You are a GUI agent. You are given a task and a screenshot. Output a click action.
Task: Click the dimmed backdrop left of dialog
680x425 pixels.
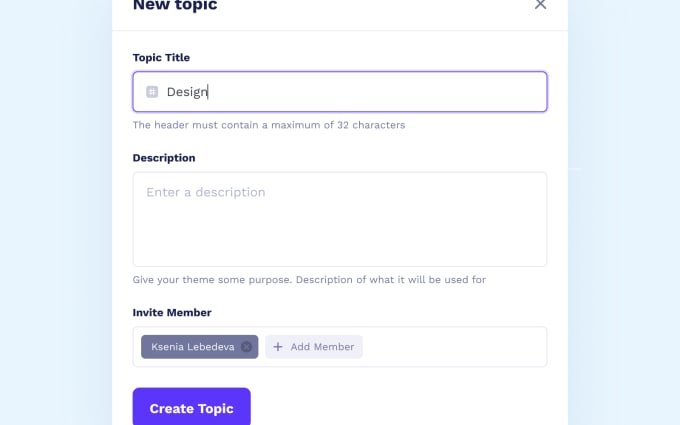pos(56,212)
